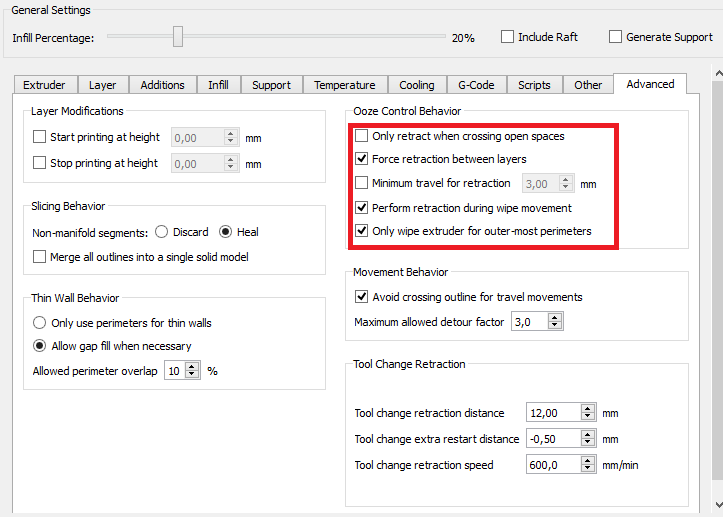Increase Tool change extra restart distance
723x518 pixels.
[590, 435]
